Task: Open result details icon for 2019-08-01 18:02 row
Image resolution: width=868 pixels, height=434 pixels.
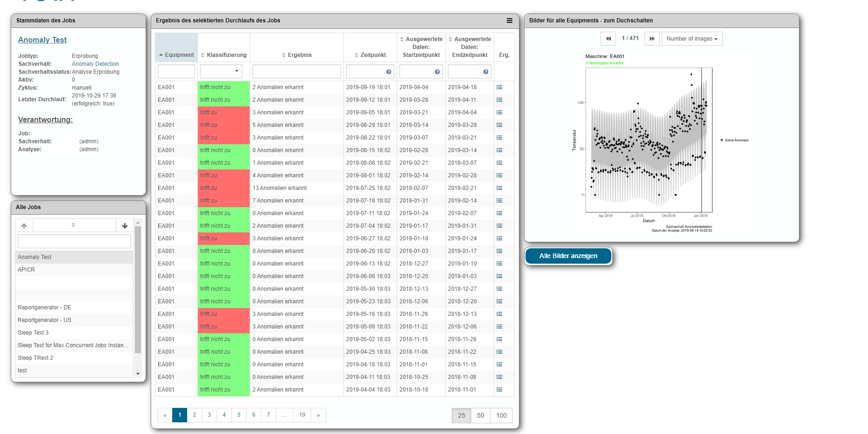Action: coord(499,175)
